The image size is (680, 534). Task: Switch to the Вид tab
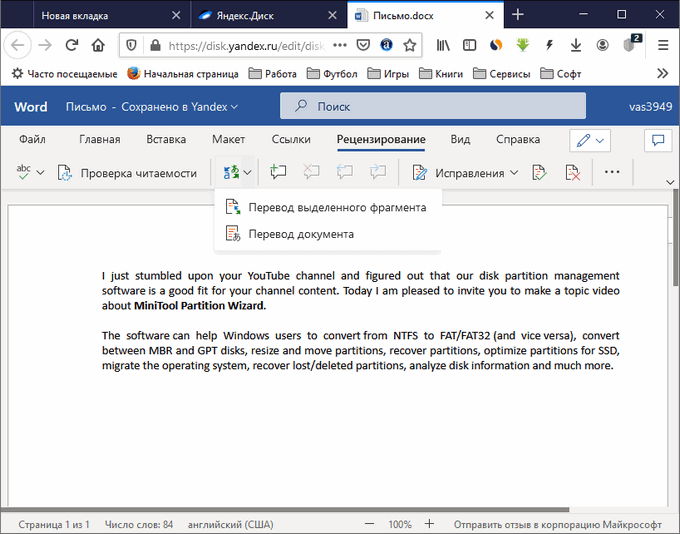click(x=460, y=139)
